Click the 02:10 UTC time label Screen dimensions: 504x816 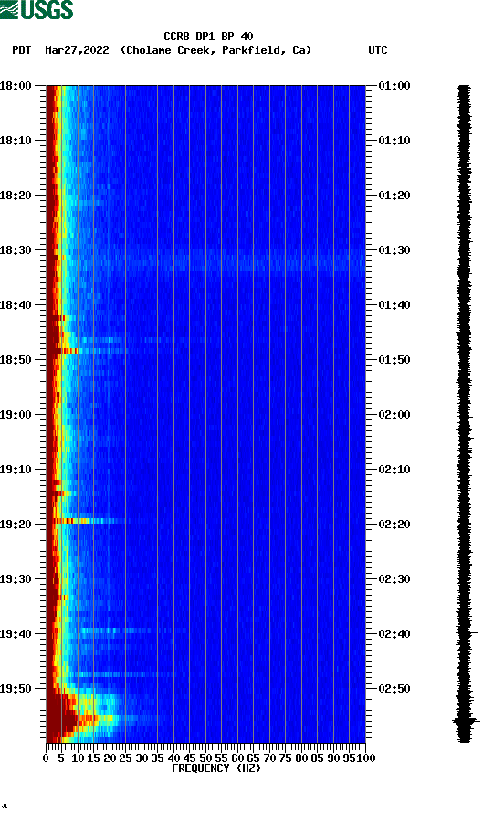pos(394,470)
